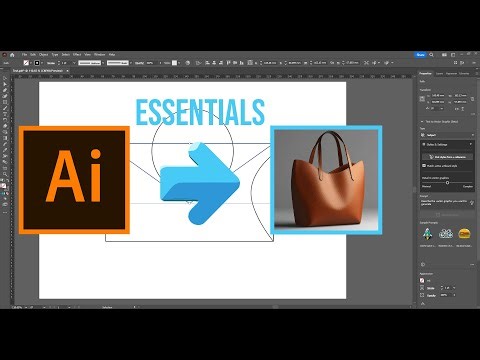The height and width of the screenshot is (360, 480).
Task: Click the flip vertically icon in Transform
Action: (463, 109)
